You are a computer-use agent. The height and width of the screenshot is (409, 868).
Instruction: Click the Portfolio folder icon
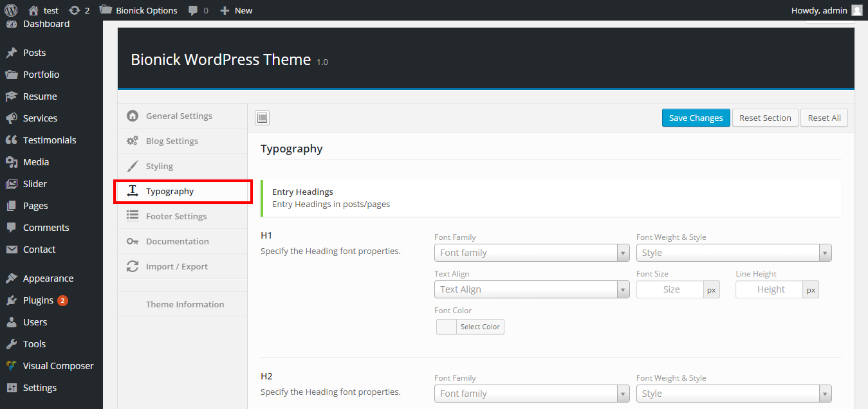tap(11, 75)
